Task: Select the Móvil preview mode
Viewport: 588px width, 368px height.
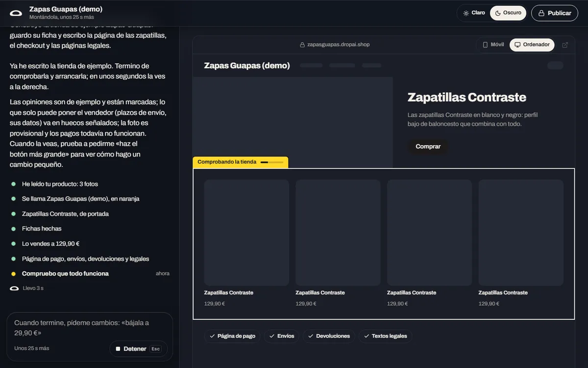Action: pyautogui.click(x=493, y=45)
